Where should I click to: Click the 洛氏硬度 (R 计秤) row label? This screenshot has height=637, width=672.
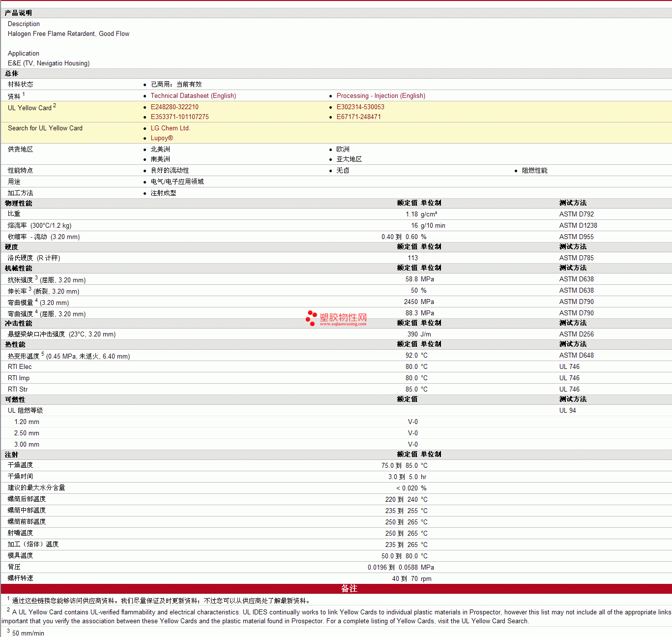[34, 258]
